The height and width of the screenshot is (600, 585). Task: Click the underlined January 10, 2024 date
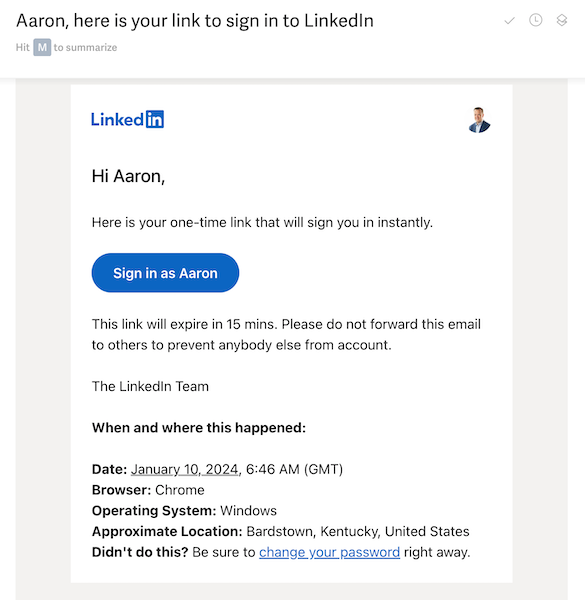click(x=185, y=470)
